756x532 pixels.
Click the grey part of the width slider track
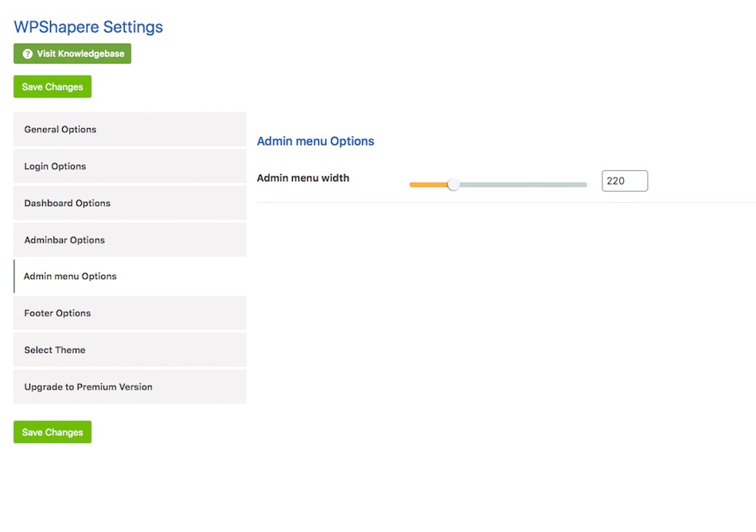pyautogui.click(x=523, y=184)
